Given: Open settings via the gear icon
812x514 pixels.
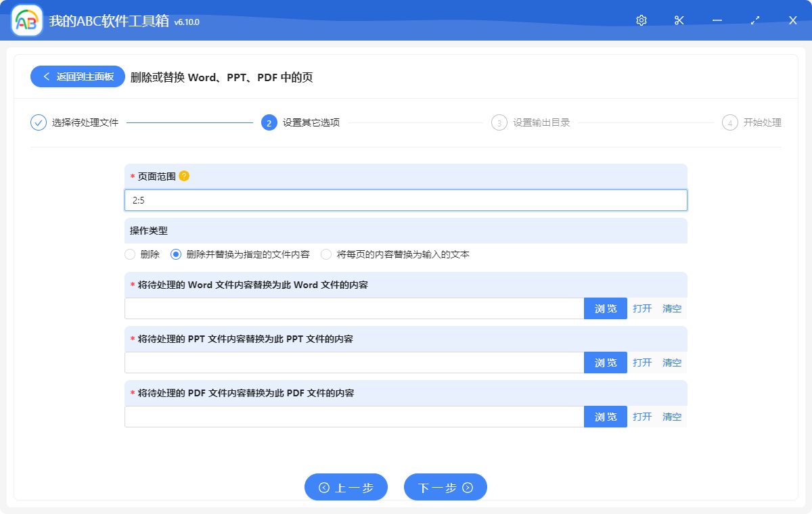Looking at the screenshot, I should [x=641, y=20].
